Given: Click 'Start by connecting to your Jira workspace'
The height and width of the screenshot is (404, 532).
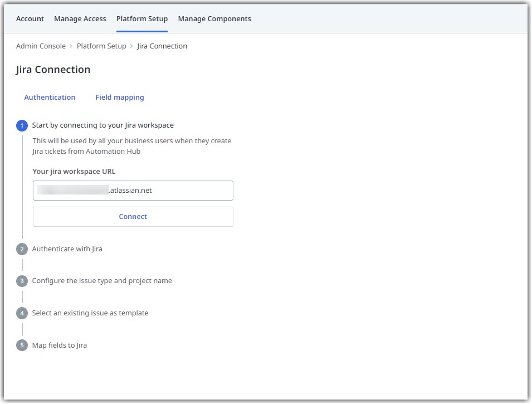Looking at the screenshot, I should coord(103,125).
